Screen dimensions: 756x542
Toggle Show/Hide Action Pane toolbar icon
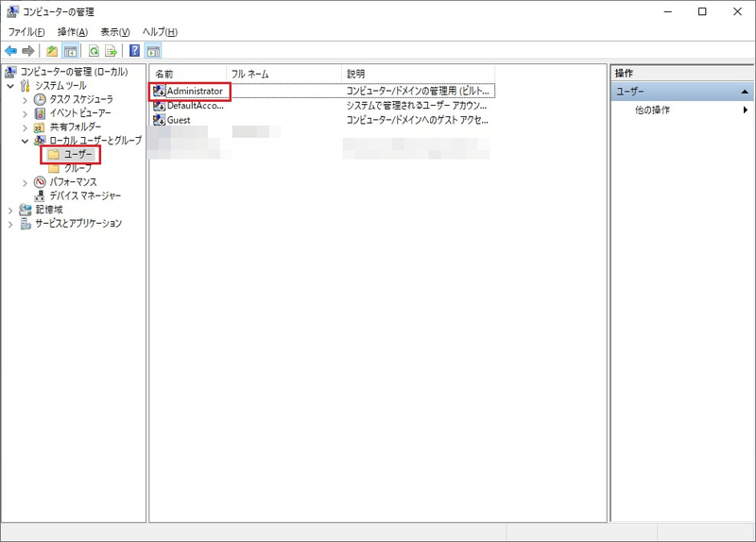pyautogui.click(x=153, y=51)
